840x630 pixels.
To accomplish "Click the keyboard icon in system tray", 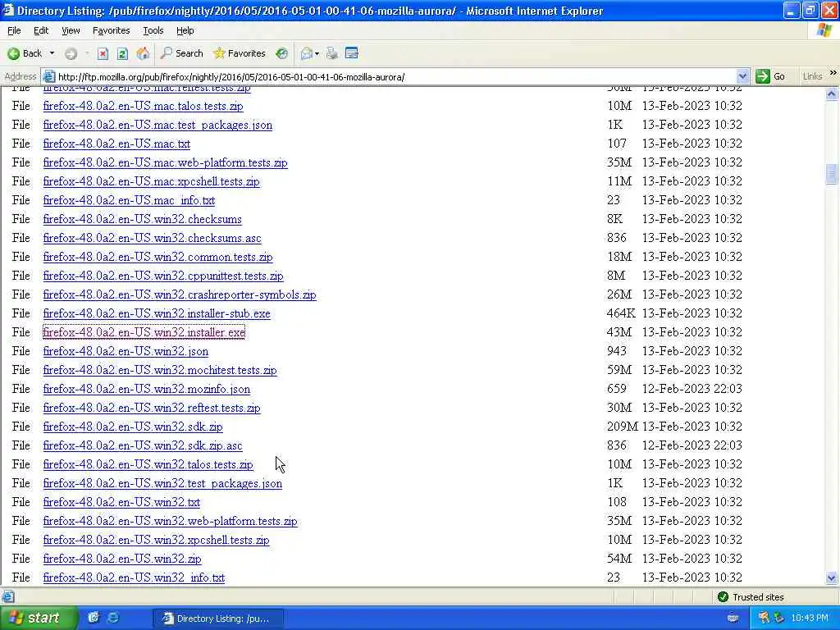I will coord(733,619).
